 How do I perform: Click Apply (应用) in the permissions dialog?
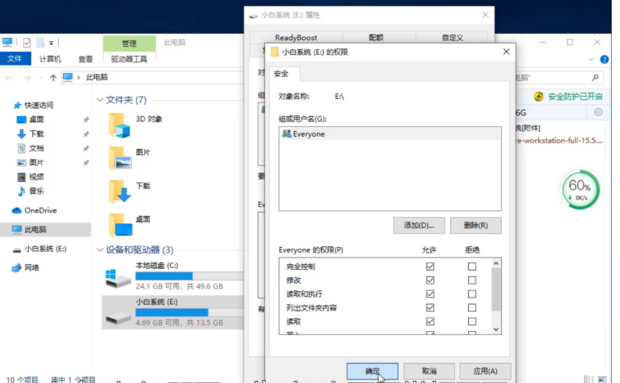point(485,371)
